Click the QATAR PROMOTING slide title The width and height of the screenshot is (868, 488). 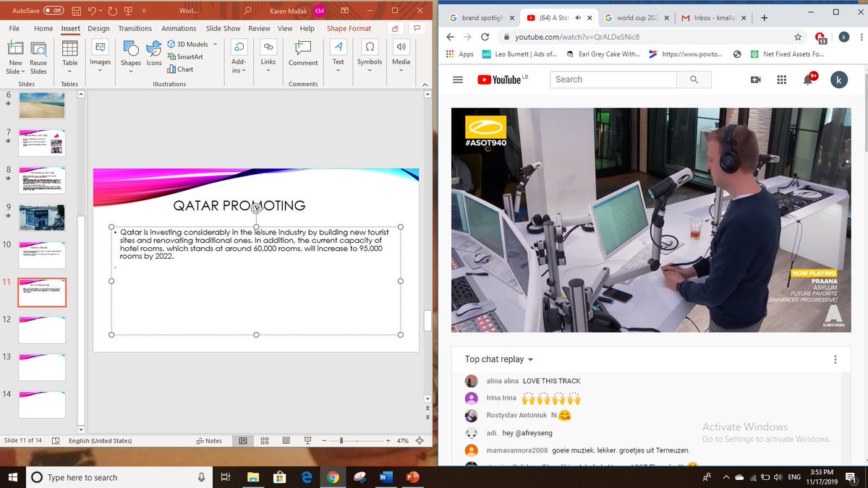tap(239, 206)
